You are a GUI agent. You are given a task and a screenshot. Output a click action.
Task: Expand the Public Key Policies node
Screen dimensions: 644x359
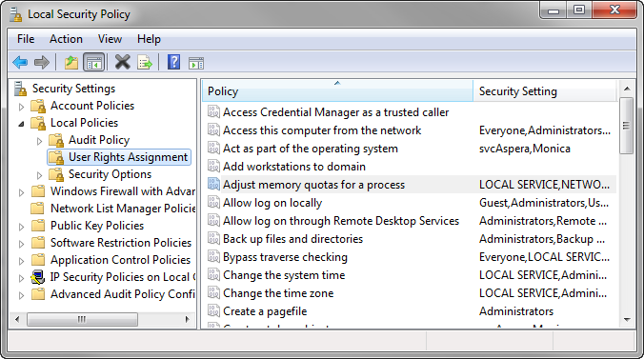(x=21, y=227)
